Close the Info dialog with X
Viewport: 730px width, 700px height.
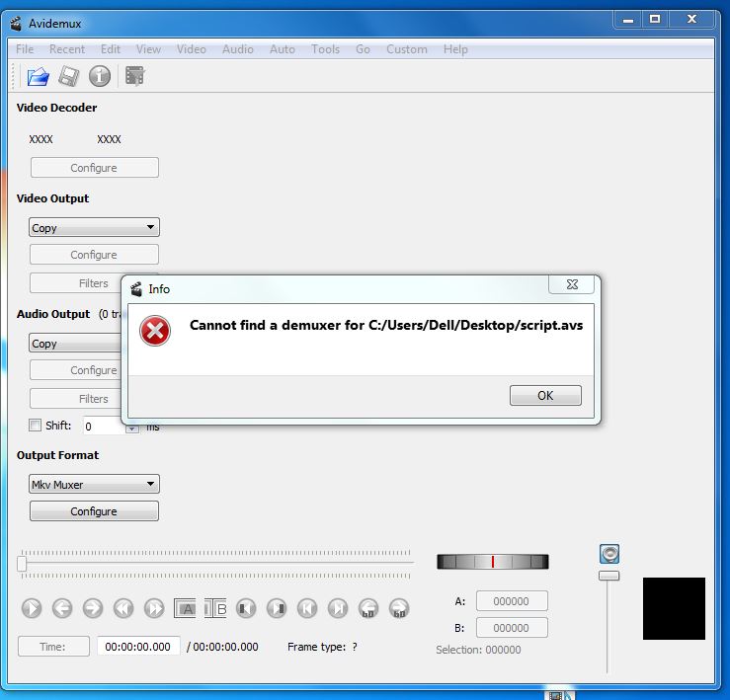pyautogui.click(x=572, y=284)
